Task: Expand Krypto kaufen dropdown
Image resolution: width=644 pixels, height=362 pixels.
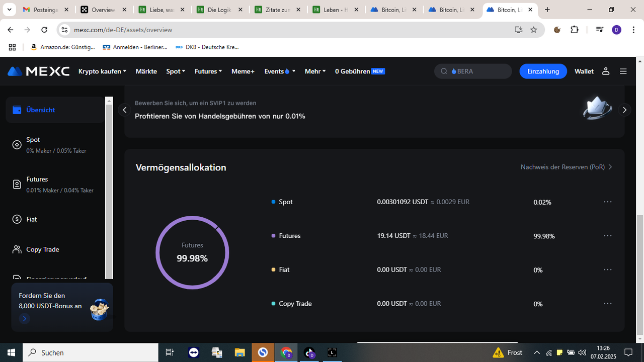Action: (102, 71)
